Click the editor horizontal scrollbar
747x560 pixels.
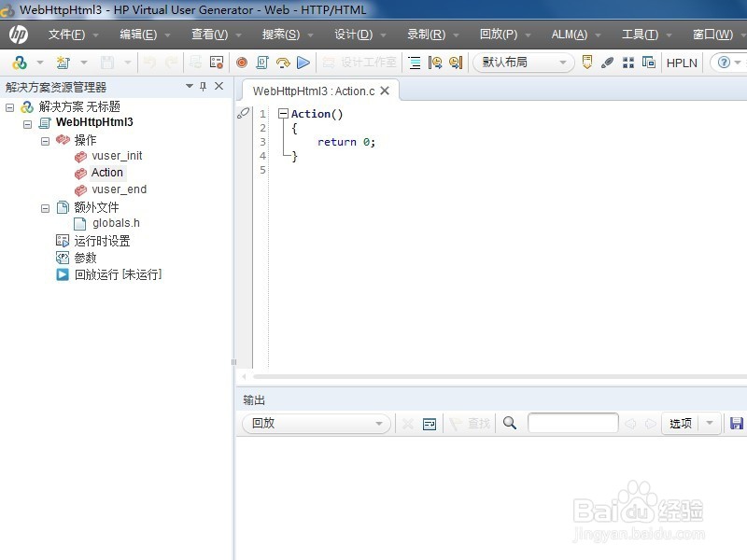pyautogui.click(x=500, y=377)
